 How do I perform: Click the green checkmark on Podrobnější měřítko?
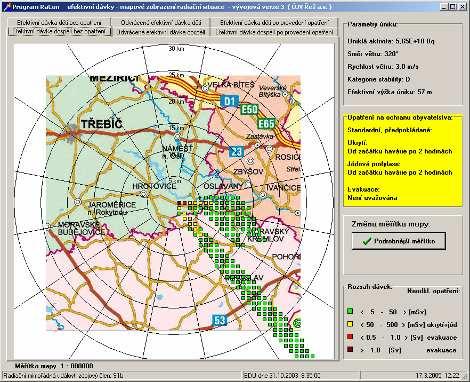(x=367, y=241)
